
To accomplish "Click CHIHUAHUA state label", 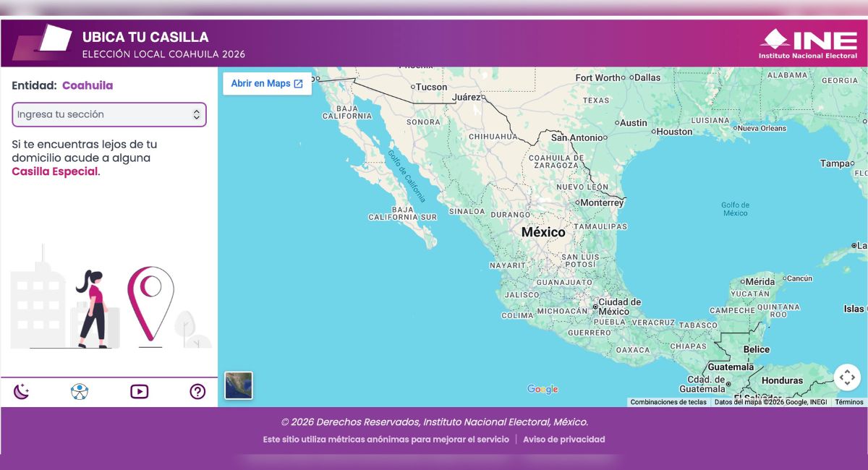I will [493, 136].
